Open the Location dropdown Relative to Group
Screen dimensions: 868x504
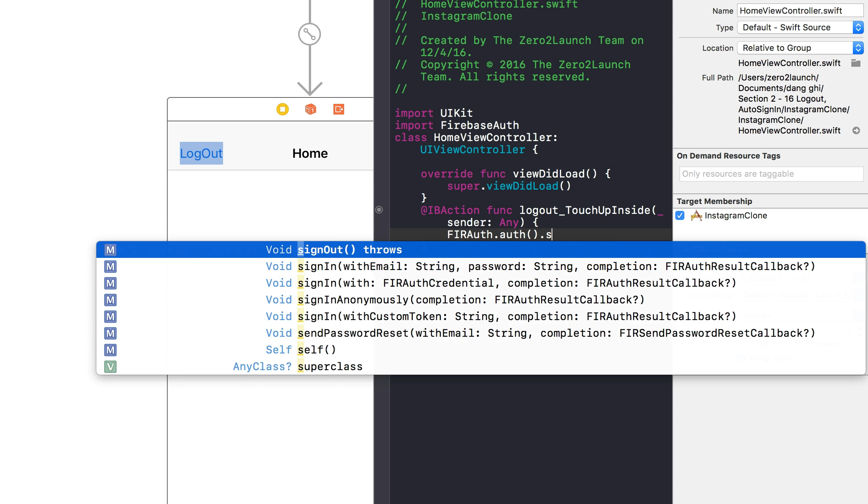[800, 48]
